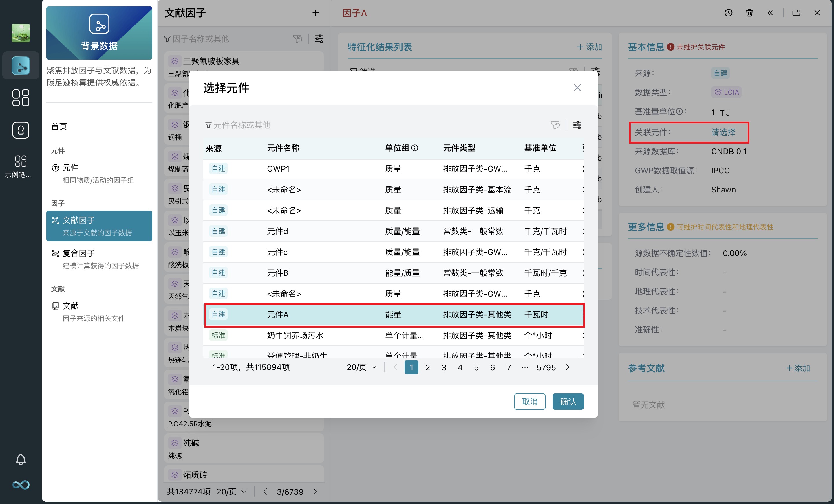Open the history clock icon
Screen dimensions: 834x504
click(x=728, y=13)
